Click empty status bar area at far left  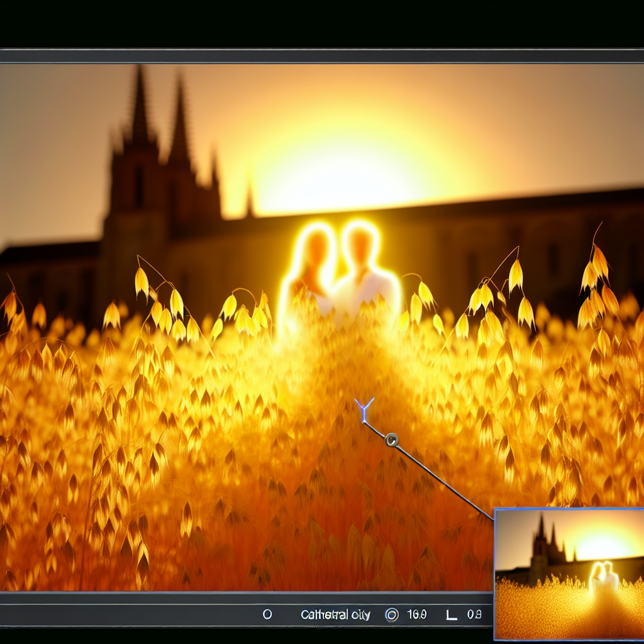(94, 614)
